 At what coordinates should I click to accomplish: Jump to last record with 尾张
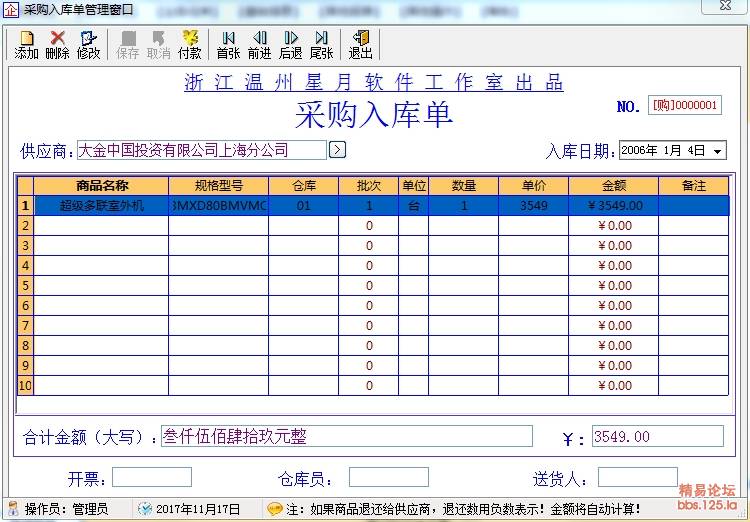click(x=321, y=45)
